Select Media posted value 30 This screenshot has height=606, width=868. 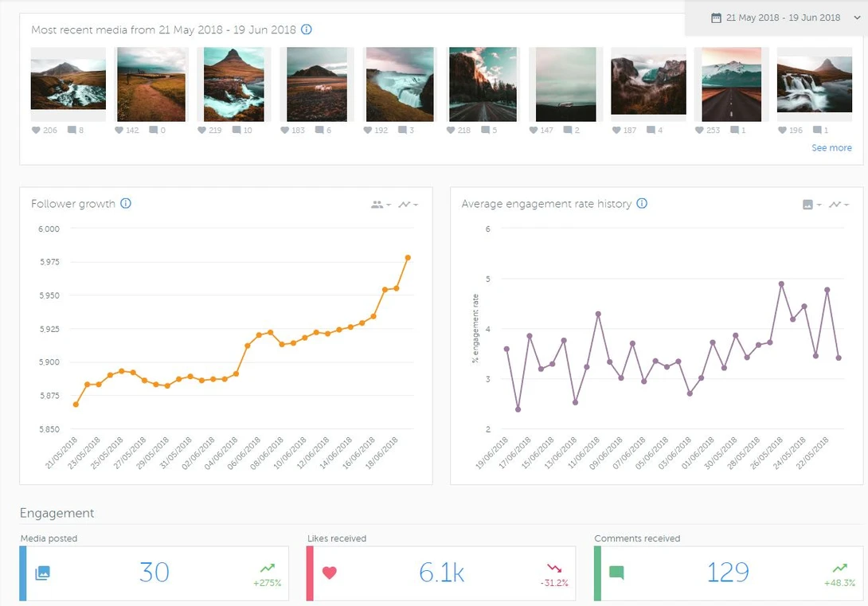click(x=154, y=573)
